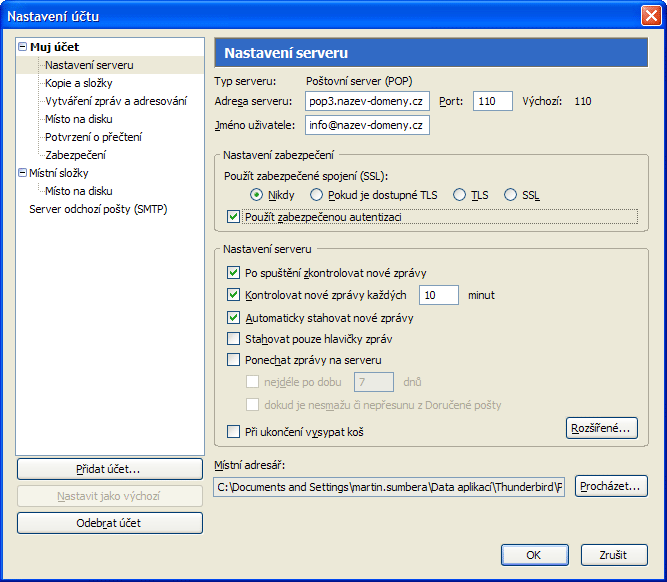Close the Nastavení účtu dialog window
Viewport: 667px width, 582px height.
[x=649, y=15]
